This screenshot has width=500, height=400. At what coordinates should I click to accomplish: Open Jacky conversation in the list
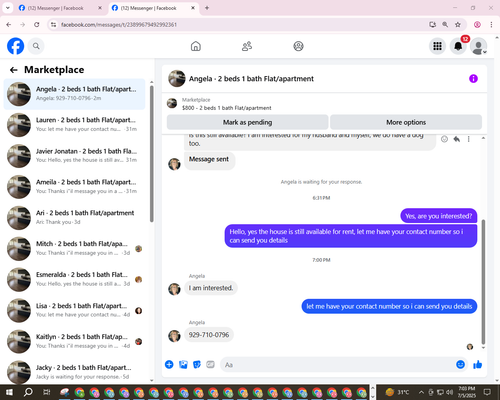click(75, 371)
